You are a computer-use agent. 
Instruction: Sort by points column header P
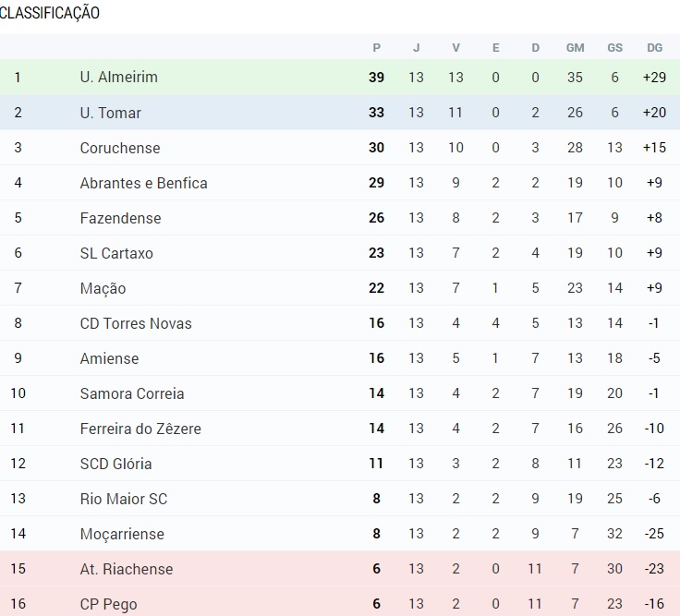pyautogui.click(x=376, y=48)
